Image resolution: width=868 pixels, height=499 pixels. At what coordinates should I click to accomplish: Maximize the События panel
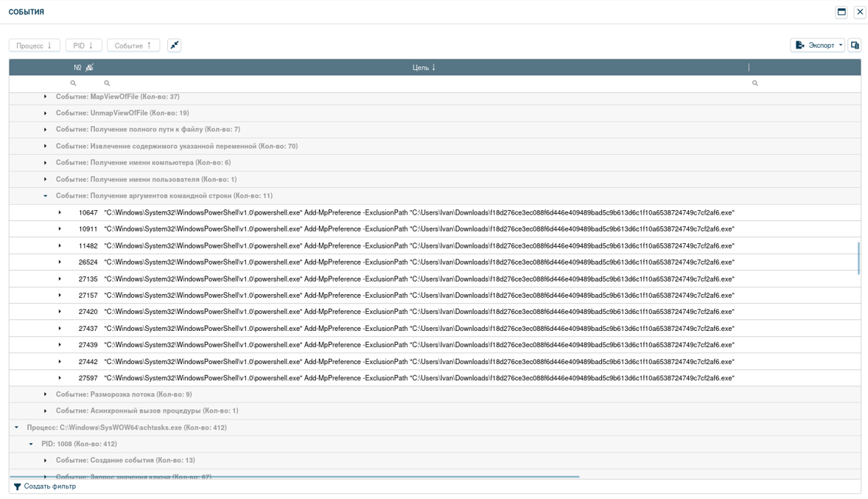(x=841, y=12)
